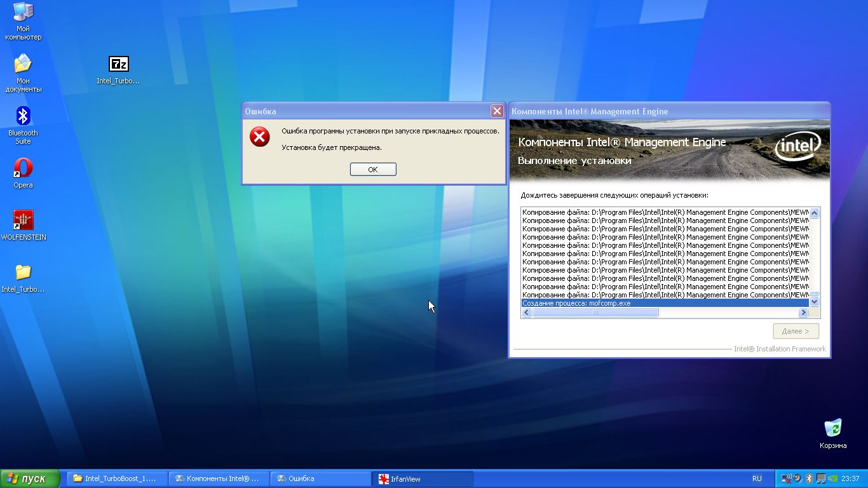The image size is (868, 488).
Task: Click the horizontal scrollbar thumb in log
Action: (595, 313)
